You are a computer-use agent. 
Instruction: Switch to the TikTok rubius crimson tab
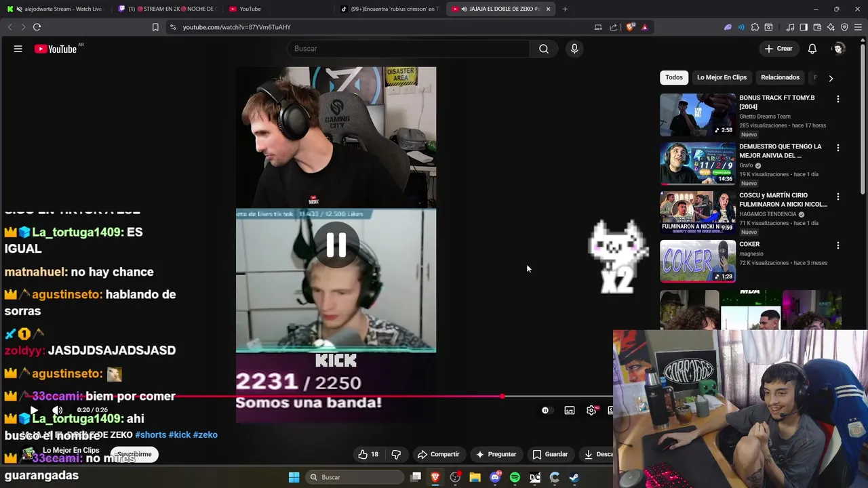point(389,9)
